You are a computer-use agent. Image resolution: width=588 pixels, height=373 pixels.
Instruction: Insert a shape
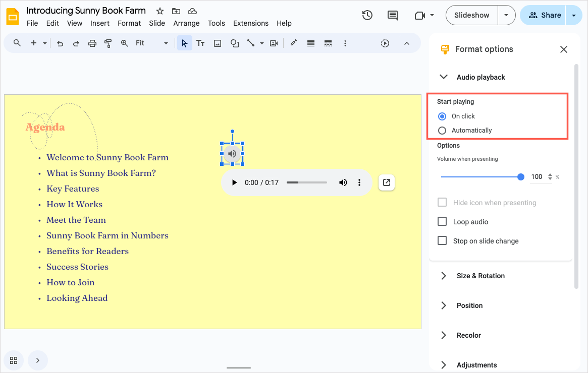pyautogui.click(x=235, y=43)
